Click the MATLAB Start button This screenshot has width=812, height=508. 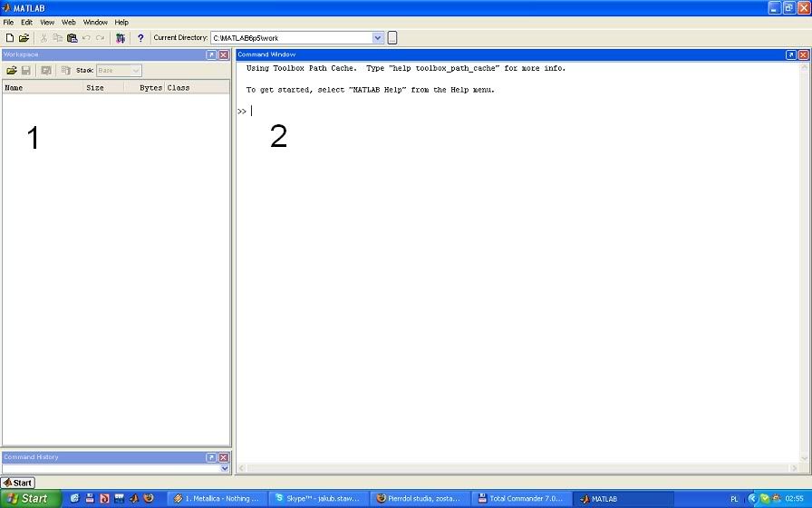(x=17, y=483)
